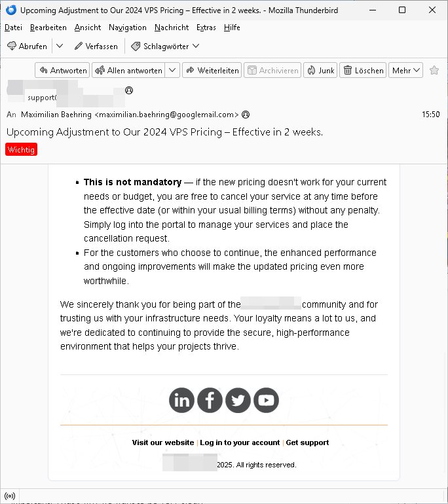Follow the 'Log in to your account' link

[x=240, y=442]
